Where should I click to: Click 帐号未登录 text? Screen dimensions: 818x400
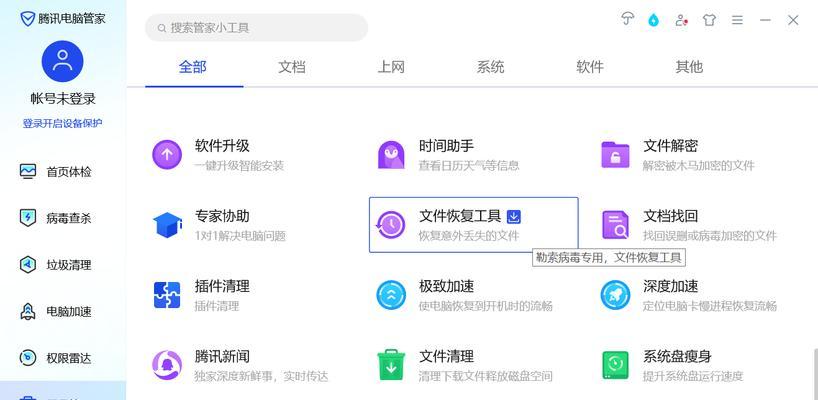[63, 99]
